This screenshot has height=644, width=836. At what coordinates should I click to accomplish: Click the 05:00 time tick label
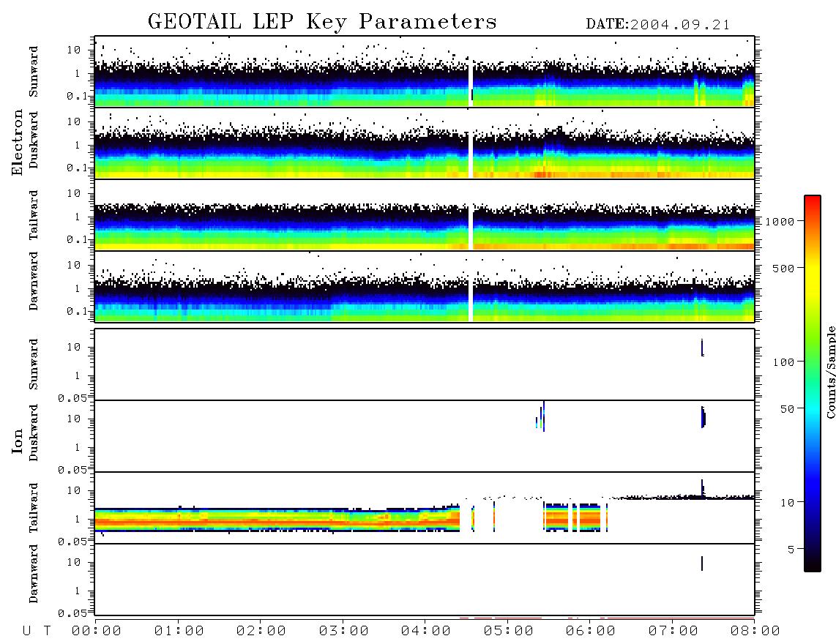click(x=509, y=632)
